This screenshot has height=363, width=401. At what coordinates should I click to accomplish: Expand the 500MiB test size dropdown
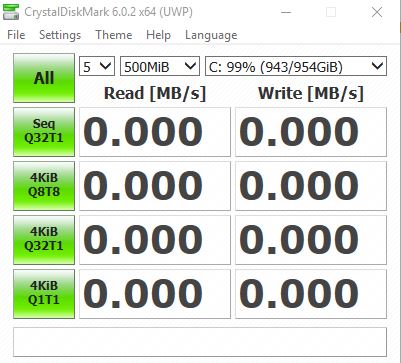tap(160, 66)
